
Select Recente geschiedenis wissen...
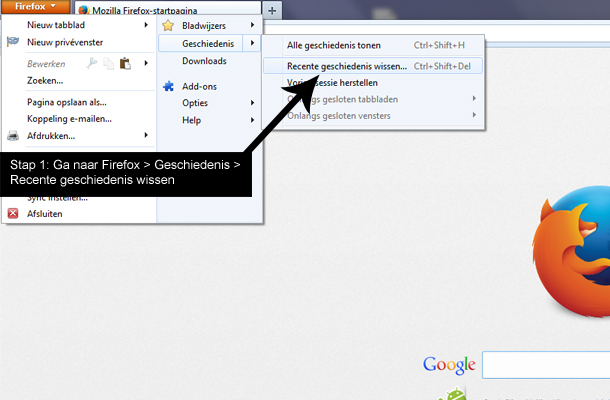point(373,66)
